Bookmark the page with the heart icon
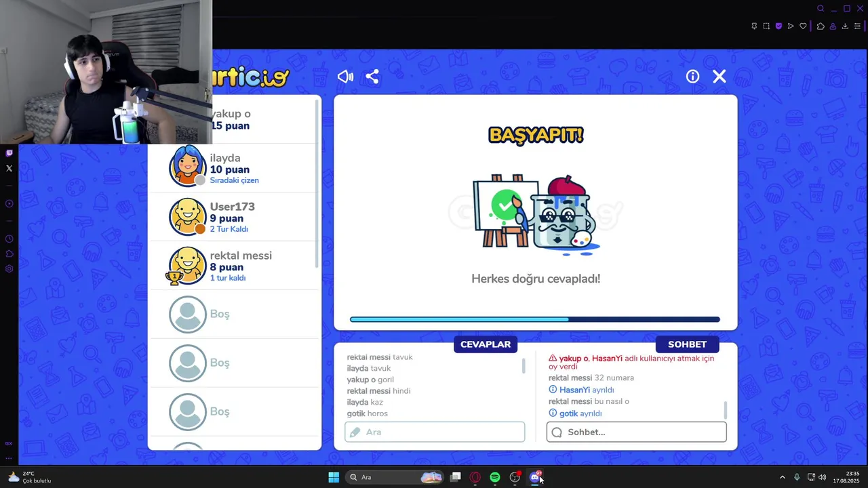 [803, 26]
